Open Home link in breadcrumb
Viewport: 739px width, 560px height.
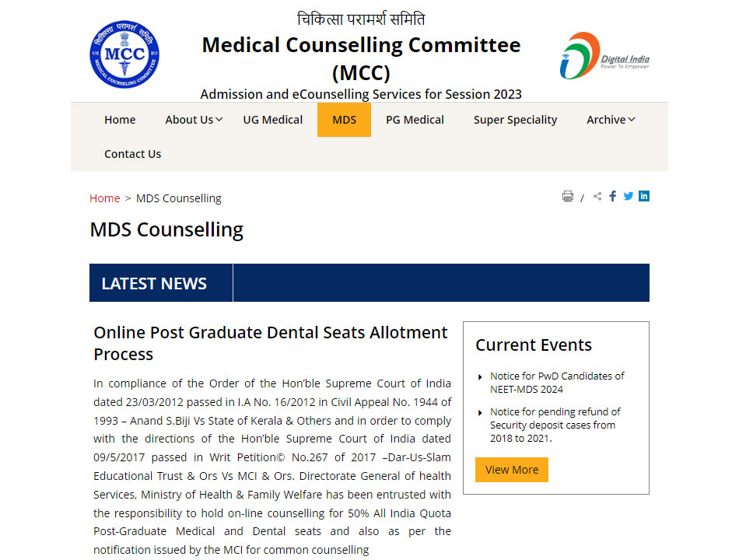104,198
